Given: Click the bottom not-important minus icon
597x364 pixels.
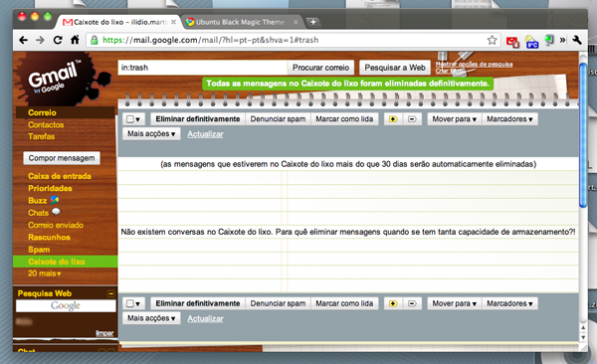Looking at the screenshot, I should click(x=412, y=303).
